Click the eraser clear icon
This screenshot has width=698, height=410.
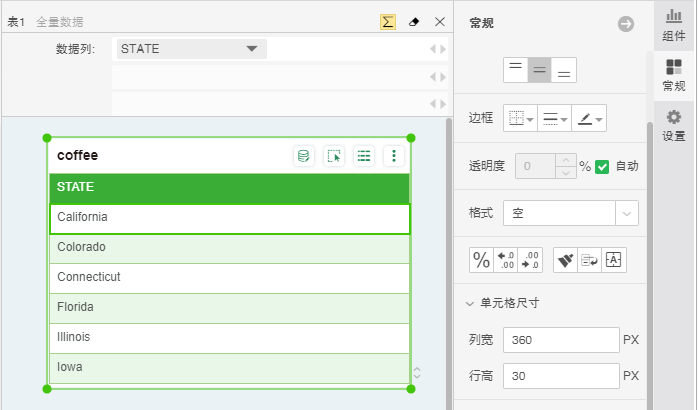click(x=414, y=21)
